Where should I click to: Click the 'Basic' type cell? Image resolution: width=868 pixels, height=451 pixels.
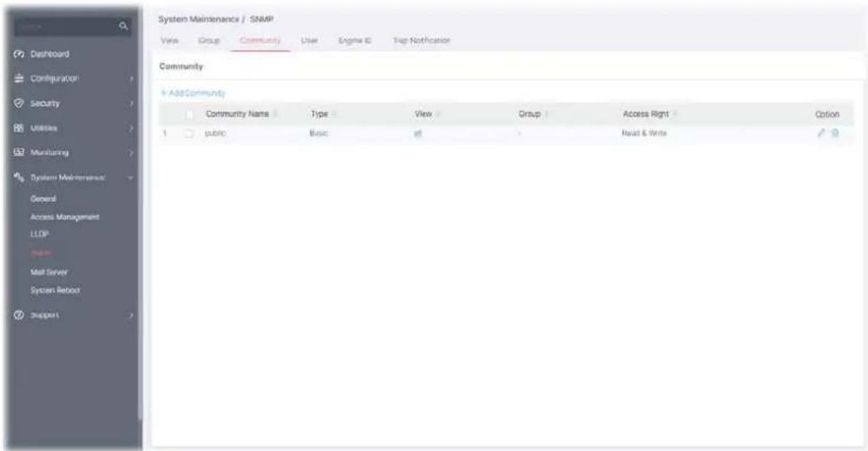(319, 134)
